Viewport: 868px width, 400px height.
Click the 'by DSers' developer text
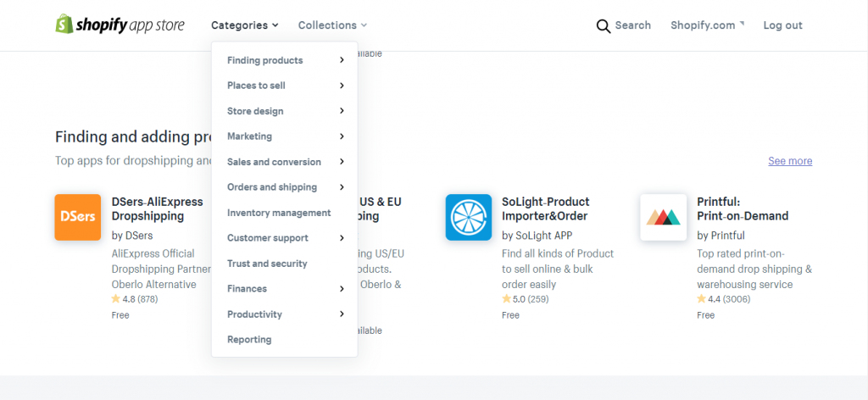tap(132, 236)
